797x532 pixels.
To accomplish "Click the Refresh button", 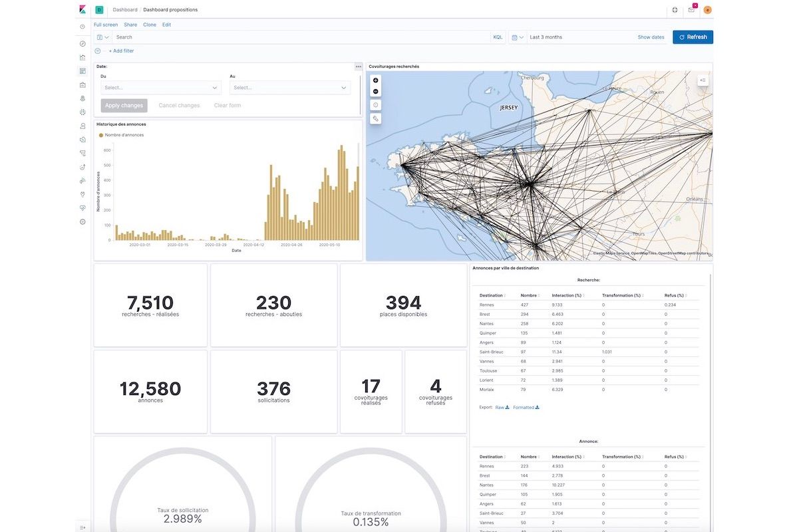I will click(693, 37).
